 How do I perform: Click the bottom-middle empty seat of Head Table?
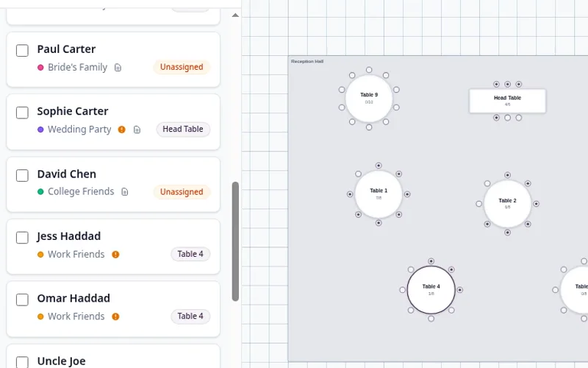[507, 118]
